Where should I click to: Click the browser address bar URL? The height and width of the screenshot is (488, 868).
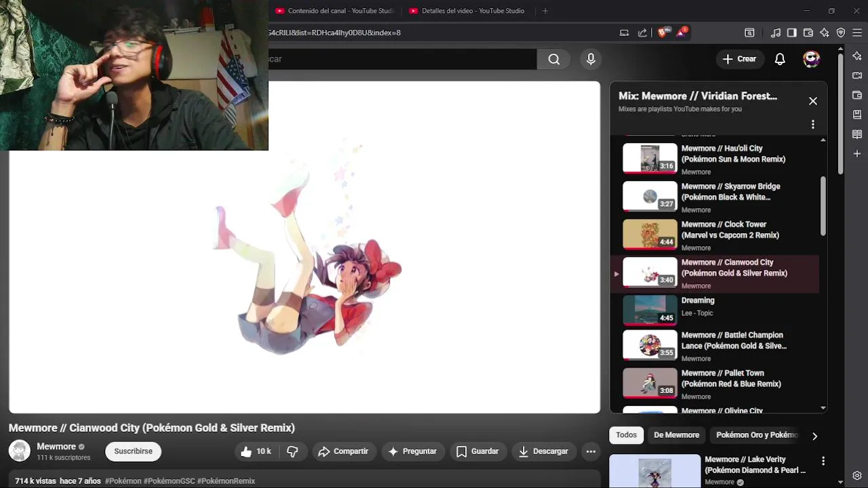tap(334, 33)
